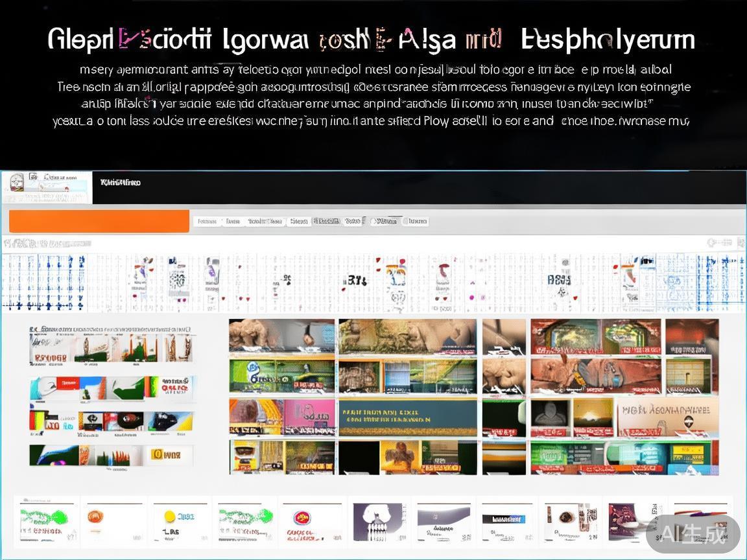This screenshot has height=560, width=747.
Task: Toggle the first radio option after the tabs
Action: tap(374, 222)
